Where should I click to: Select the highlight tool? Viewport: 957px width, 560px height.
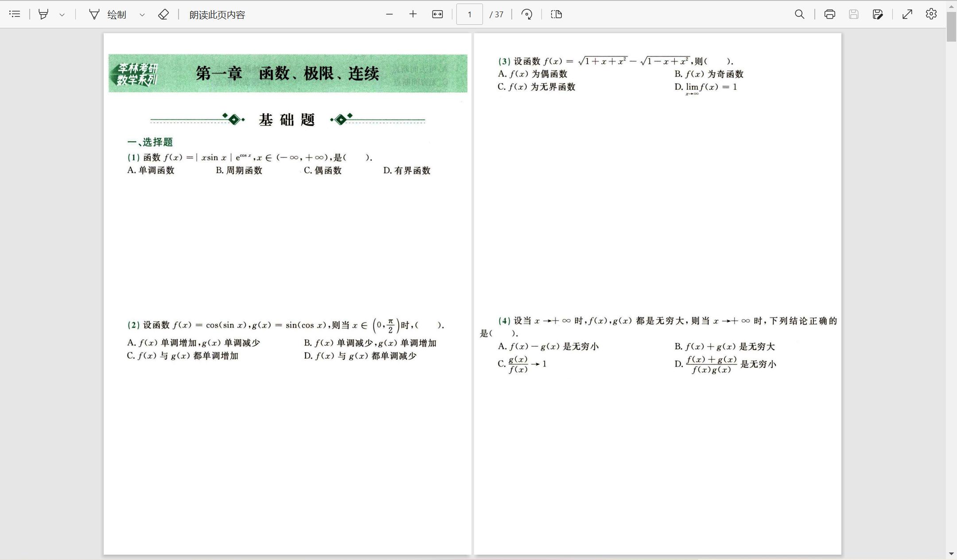[43, 14]
